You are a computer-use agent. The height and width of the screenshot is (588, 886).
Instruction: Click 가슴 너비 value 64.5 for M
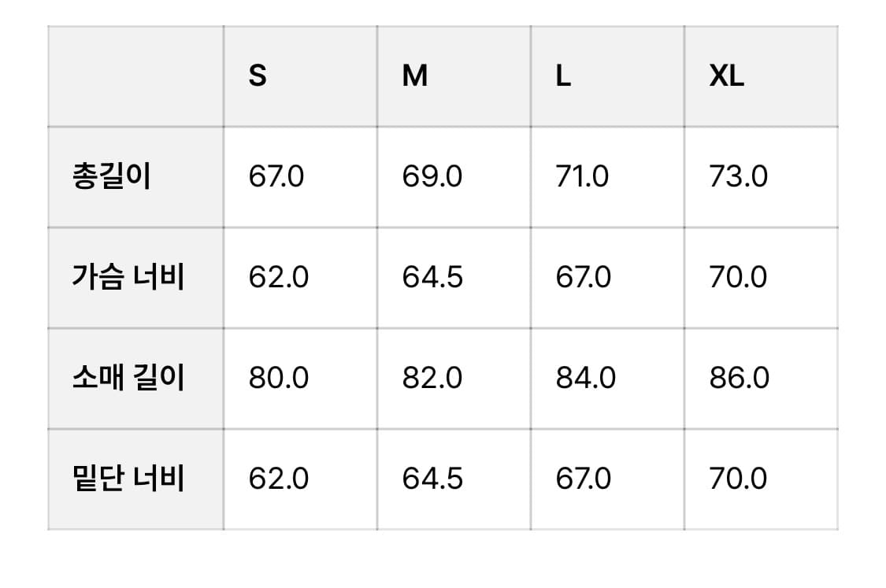(x=432, y=277)
